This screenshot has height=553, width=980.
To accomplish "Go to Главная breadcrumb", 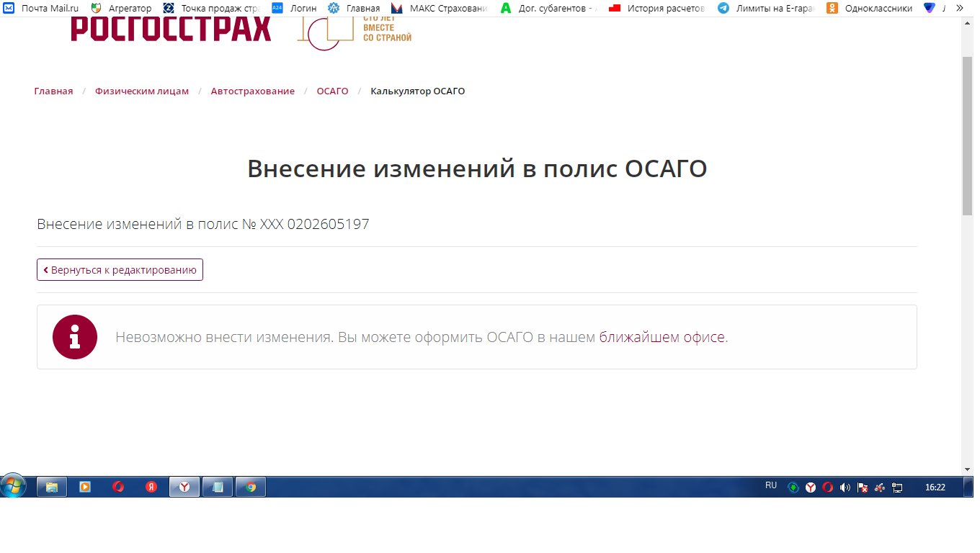I will [x=53, y=91].
